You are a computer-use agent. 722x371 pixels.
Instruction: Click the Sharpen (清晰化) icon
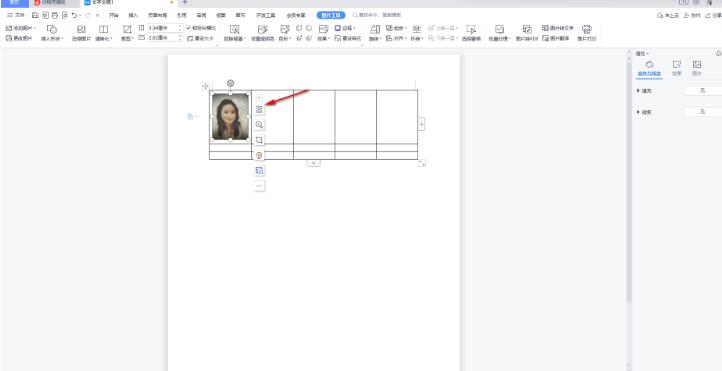tap(104, 29)
